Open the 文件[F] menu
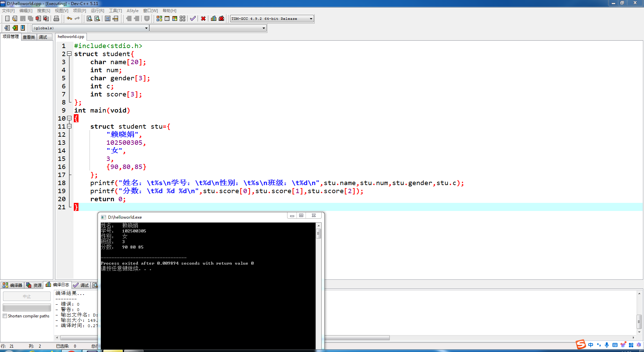The width and height of the screenshot is (644, 352). 8,11
